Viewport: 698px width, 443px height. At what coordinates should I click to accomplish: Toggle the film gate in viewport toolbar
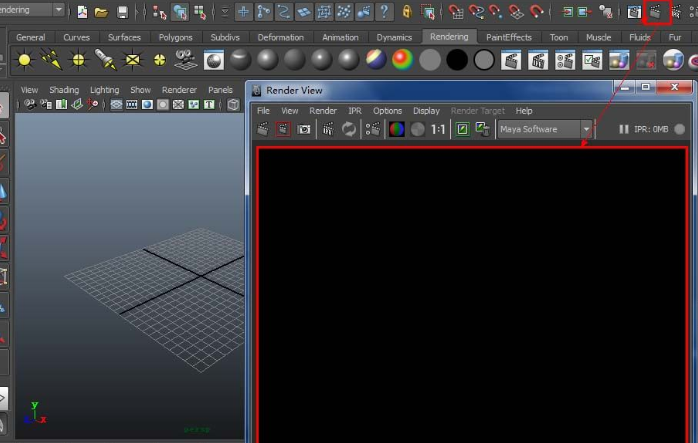[132, 105]
